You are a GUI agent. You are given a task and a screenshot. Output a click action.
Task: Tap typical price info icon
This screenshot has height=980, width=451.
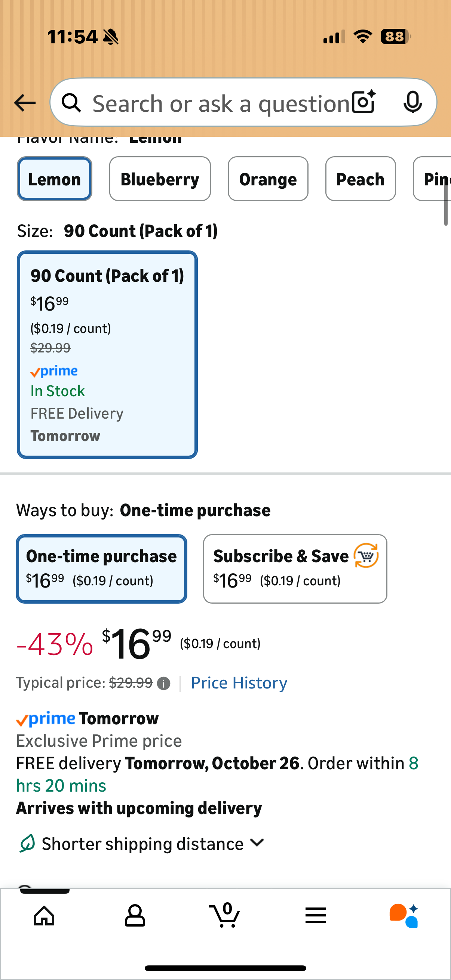(164, 684)
